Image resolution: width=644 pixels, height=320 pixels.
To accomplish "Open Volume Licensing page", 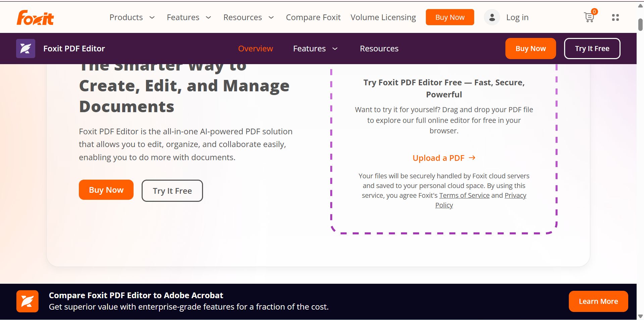I will 383,17.
